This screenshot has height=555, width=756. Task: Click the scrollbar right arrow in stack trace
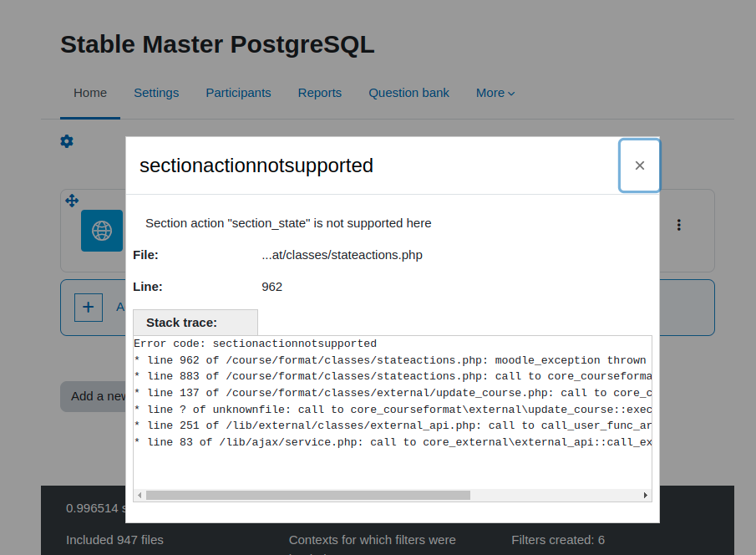(645, 495)
